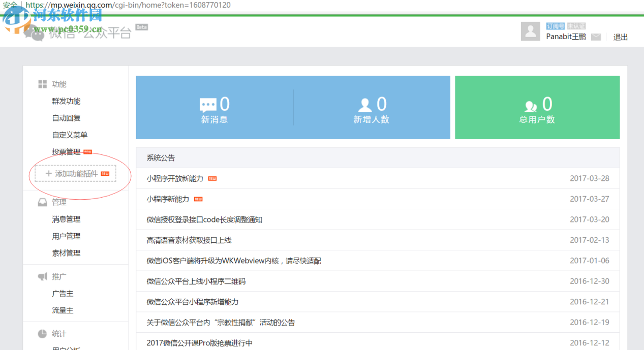Click the date 2017-02-13
The image size is (644, 350).
click(x=590, y=240)
